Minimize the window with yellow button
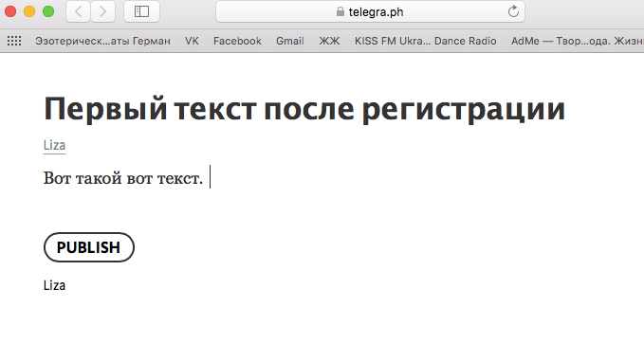Image resolution: width=644 pixels, height=343 pixels. [29, 11]
